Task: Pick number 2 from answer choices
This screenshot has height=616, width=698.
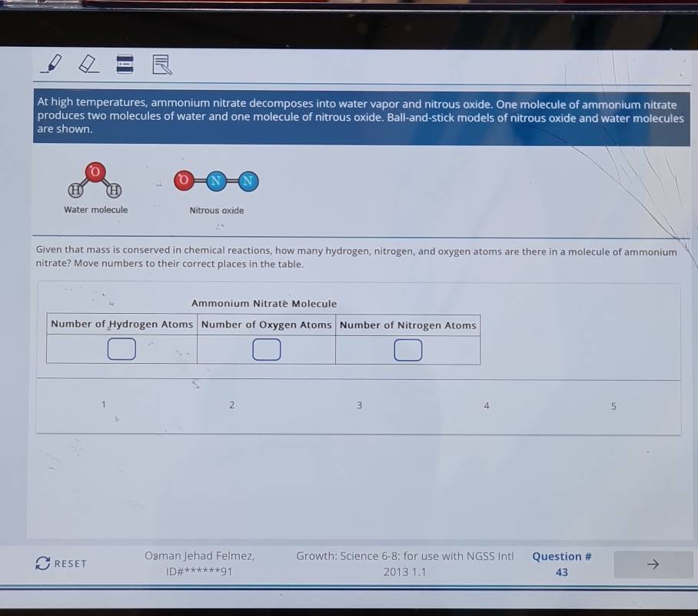Action: pos(231,405)
